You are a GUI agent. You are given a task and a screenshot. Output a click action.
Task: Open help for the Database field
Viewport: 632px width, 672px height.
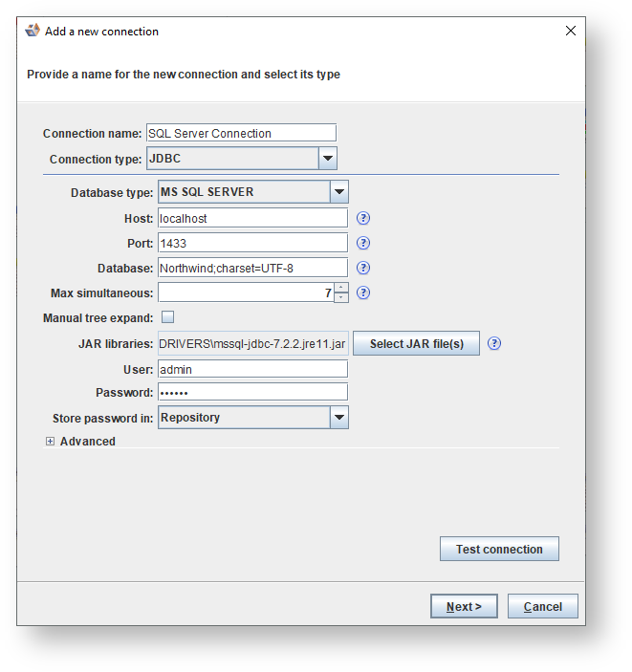click(x=363, y=268)
